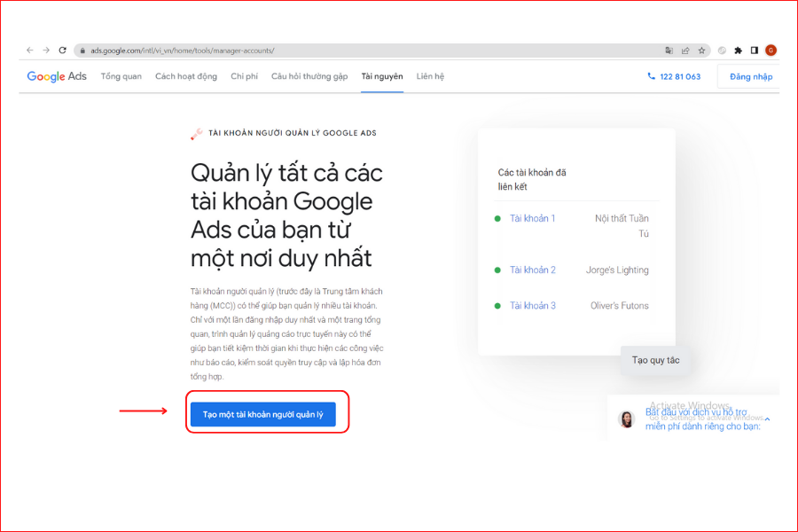The image size is (798, 532).
Task: Click the padlock icon in address bar
Action: (x=82, y=51)
